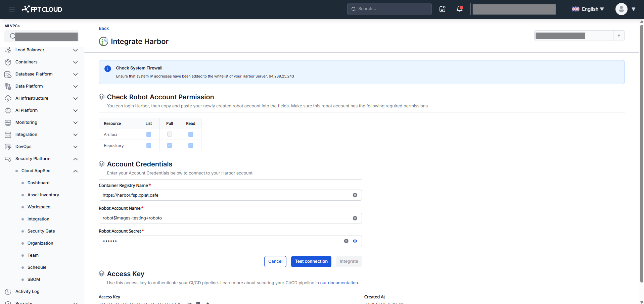644x304 pixels.
Task: Open Asset Inventory menu item
Action: tap(43, 195)
